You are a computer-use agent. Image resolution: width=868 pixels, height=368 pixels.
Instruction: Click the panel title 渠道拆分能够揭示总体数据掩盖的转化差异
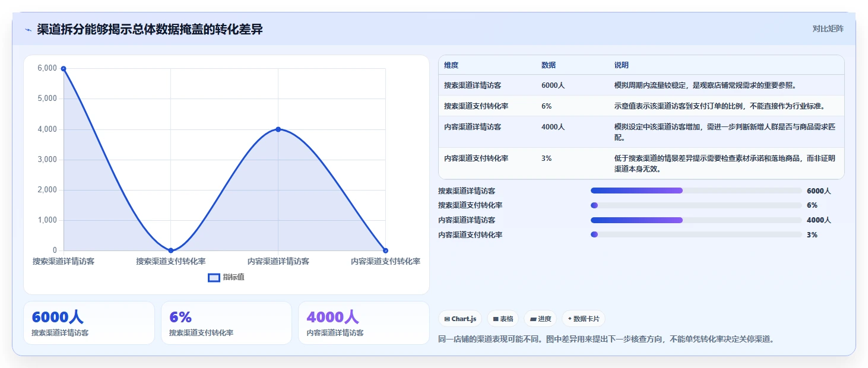tap(150, 30)
